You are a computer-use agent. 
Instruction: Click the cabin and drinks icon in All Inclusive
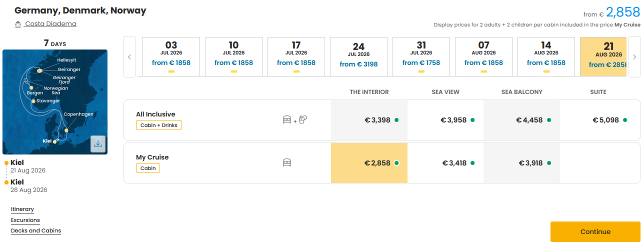(295, 120)
